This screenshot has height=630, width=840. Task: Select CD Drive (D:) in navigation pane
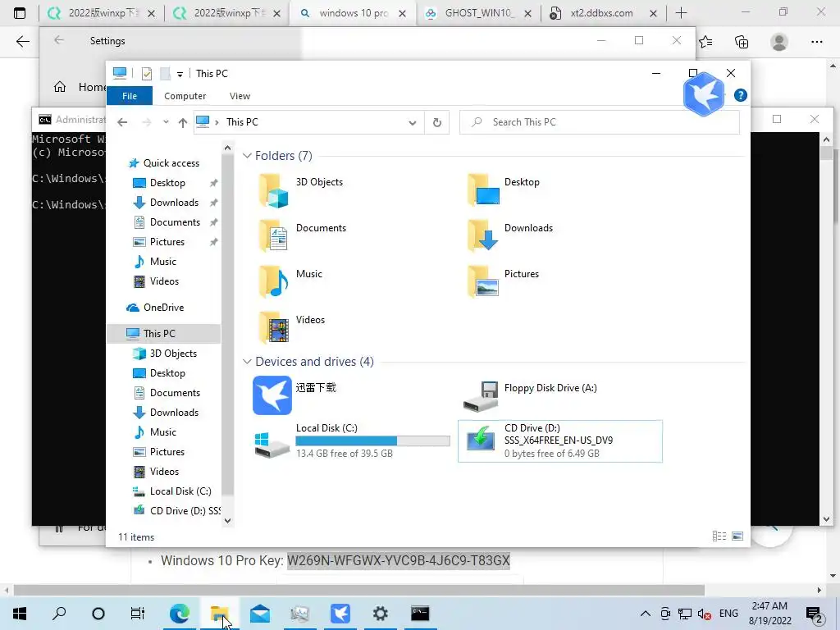coord(177,511)
